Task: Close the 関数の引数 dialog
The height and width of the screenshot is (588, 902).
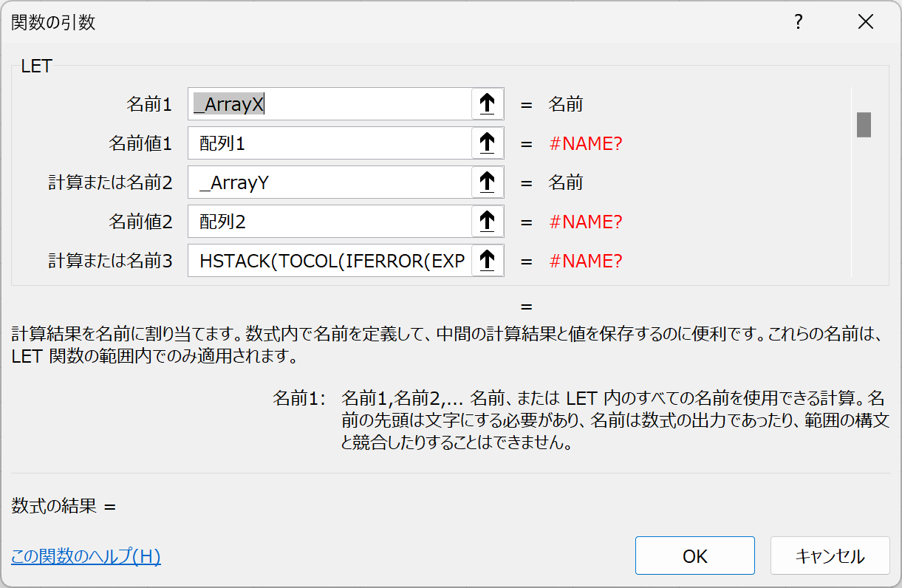Action: tap(866, 23)
